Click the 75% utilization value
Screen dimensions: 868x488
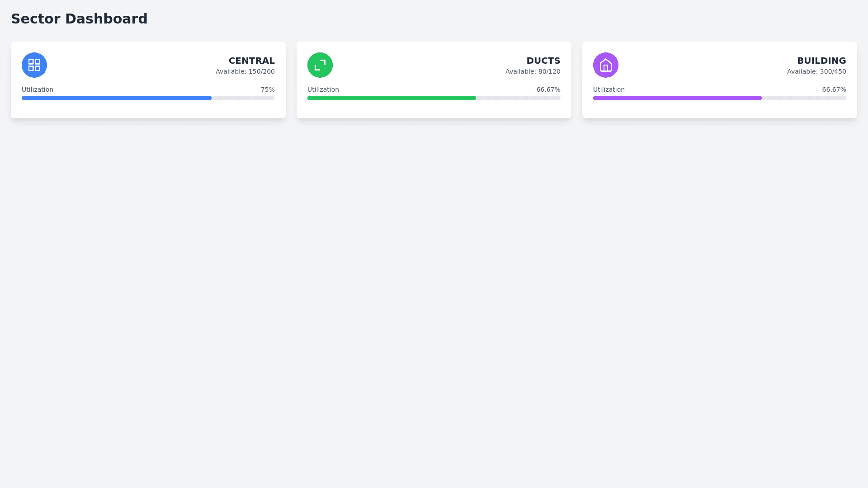click(267, 89)
